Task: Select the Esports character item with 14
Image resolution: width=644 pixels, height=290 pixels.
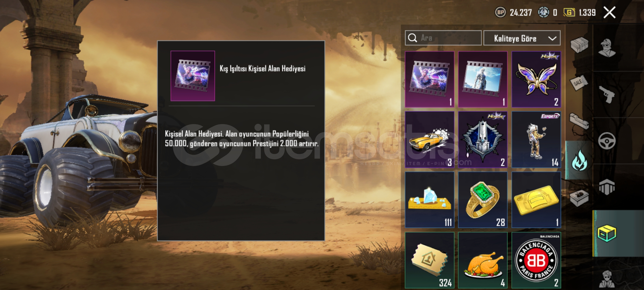Action: 536,140
